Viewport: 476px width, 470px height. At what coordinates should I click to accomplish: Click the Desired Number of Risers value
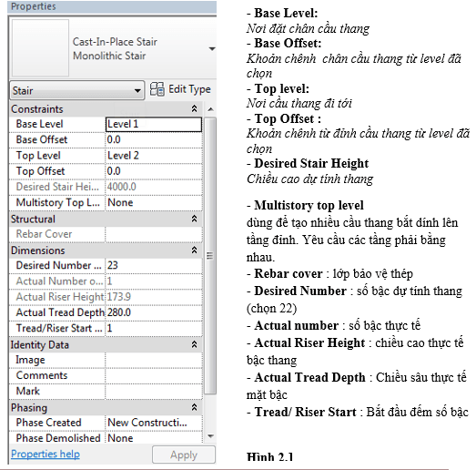pyautogui.click(x=154, y=266)
